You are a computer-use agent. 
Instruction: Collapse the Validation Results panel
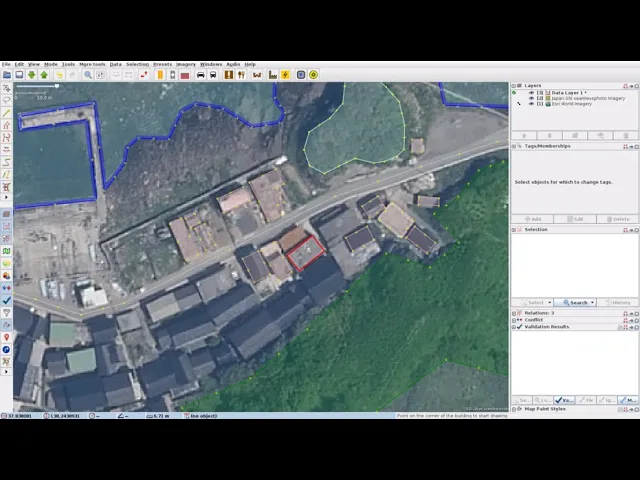tap(514, 327)
